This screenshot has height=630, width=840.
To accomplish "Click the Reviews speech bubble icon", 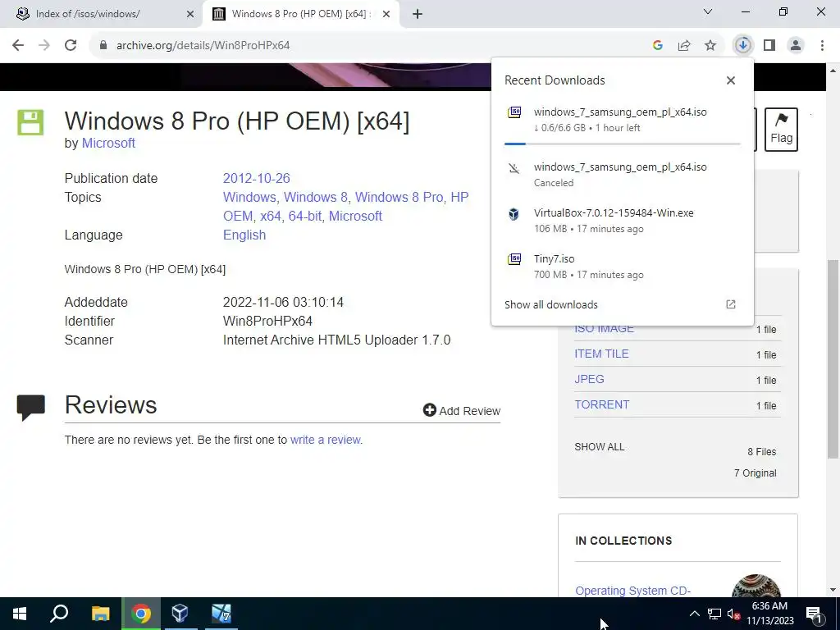I will [x=31, y=408].
